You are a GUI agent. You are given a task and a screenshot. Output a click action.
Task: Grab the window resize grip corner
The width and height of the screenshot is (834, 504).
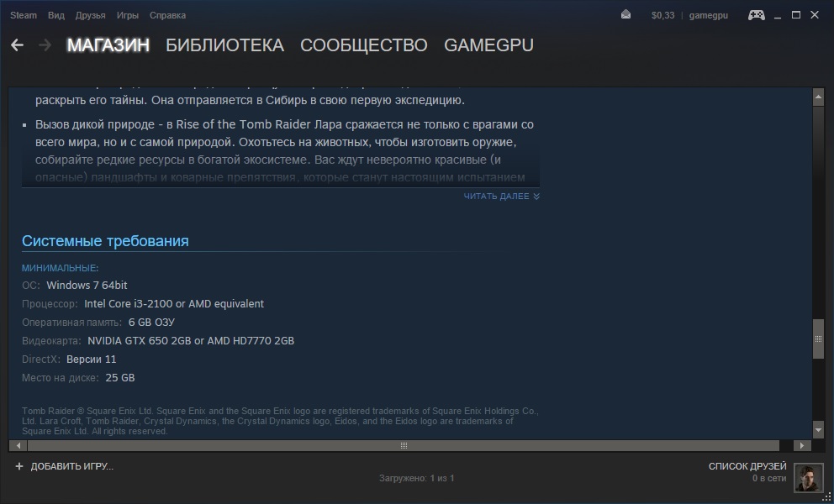tap(826, 497)
